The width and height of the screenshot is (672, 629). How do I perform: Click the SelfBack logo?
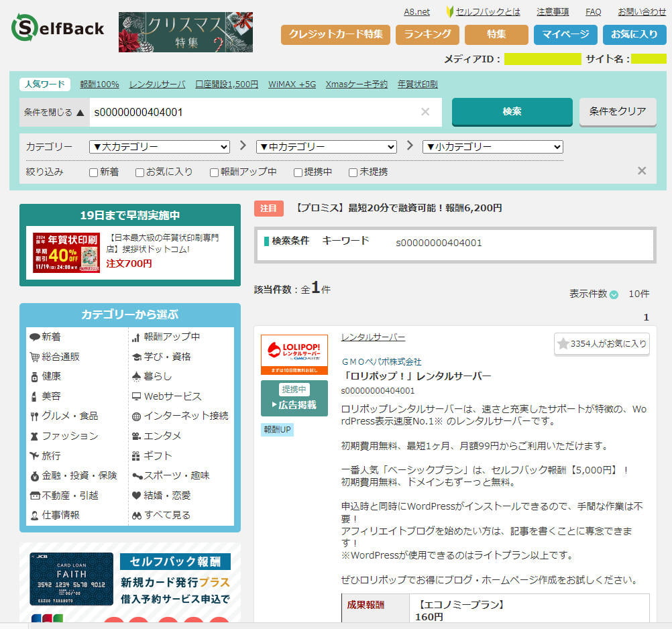58,28
